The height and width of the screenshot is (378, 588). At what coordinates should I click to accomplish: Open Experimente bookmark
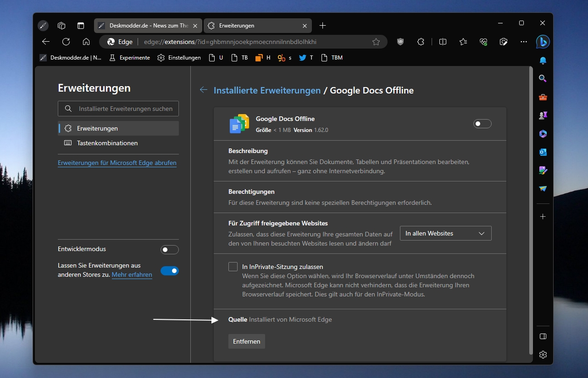point(129,58)
